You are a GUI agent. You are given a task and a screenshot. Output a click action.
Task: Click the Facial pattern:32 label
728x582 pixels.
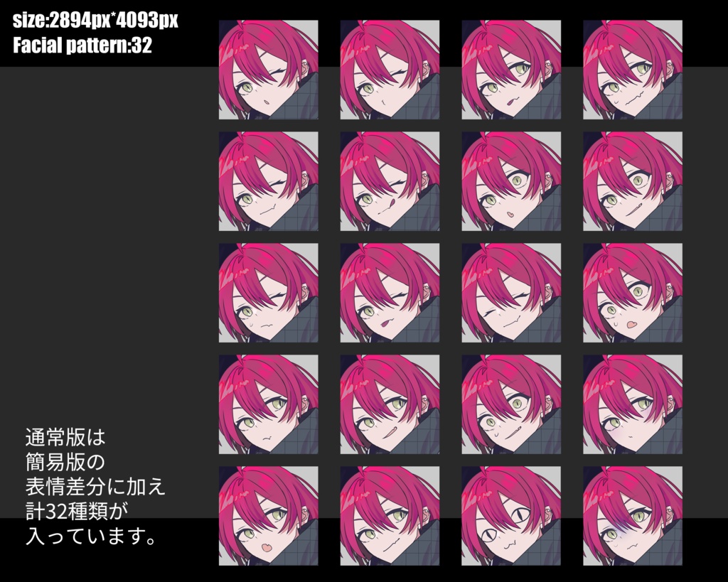coord(82,45)
